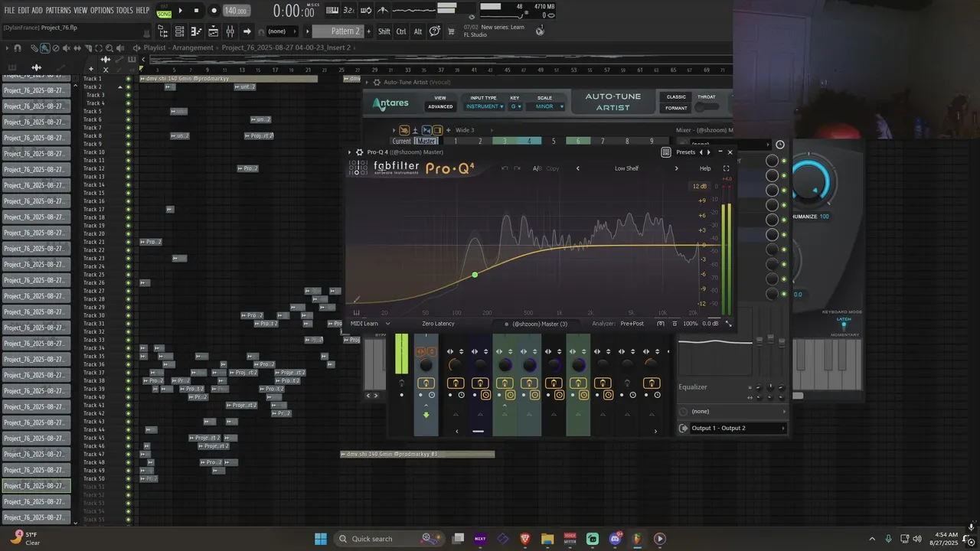Open Windows Start button
This screenshot has height=551, width=980.
pos(320,539)
